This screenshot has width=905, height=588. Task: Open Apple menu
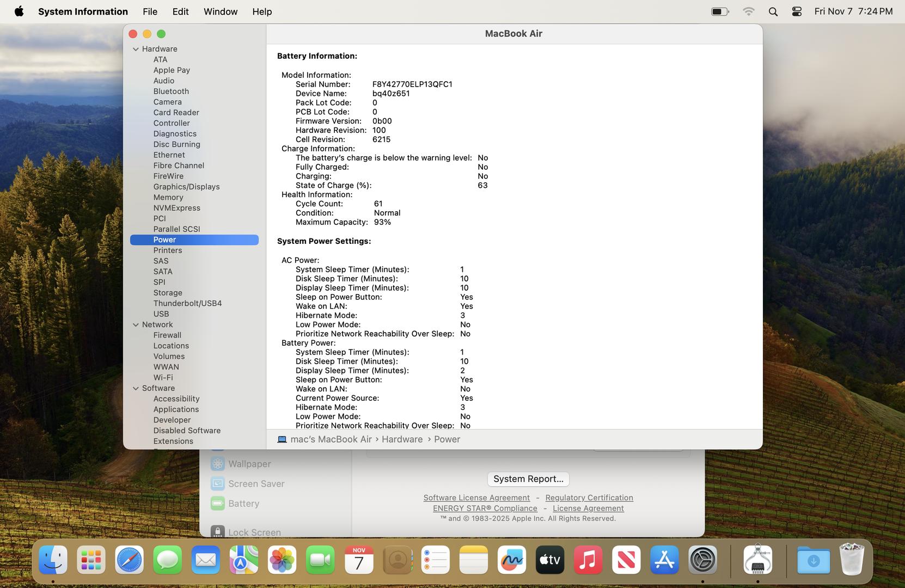click(x=19, y=11)
